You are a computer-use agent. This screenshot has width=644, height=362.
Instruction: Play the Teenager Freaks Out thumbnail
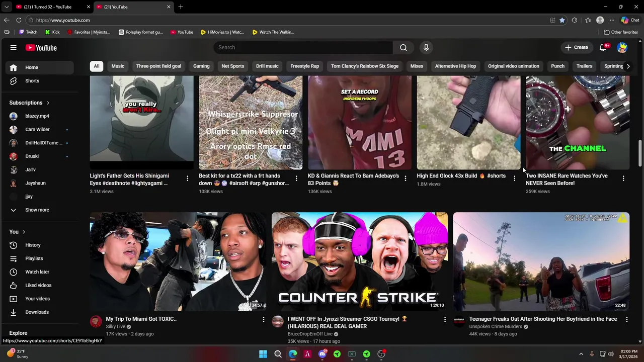[x=541, y=261]
